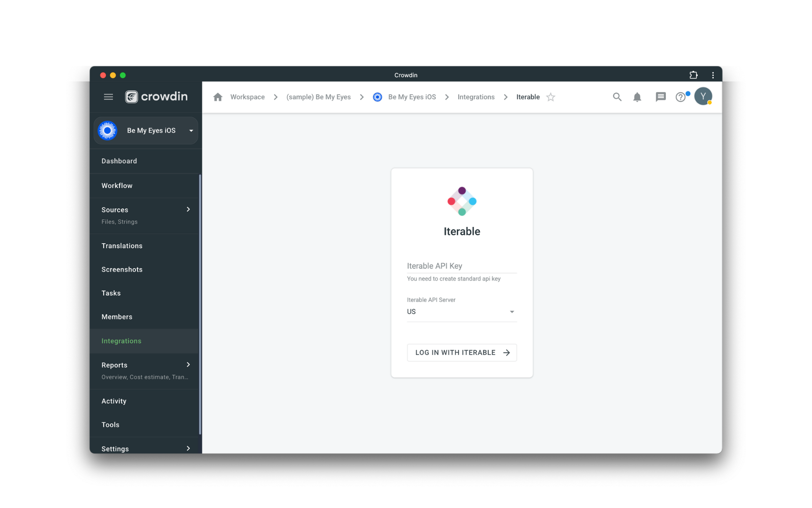Image resolution: width=812 pixels, height=508 pixels.
Task: Open the three-dot menu in title bar
Action: tap(713, 75)
